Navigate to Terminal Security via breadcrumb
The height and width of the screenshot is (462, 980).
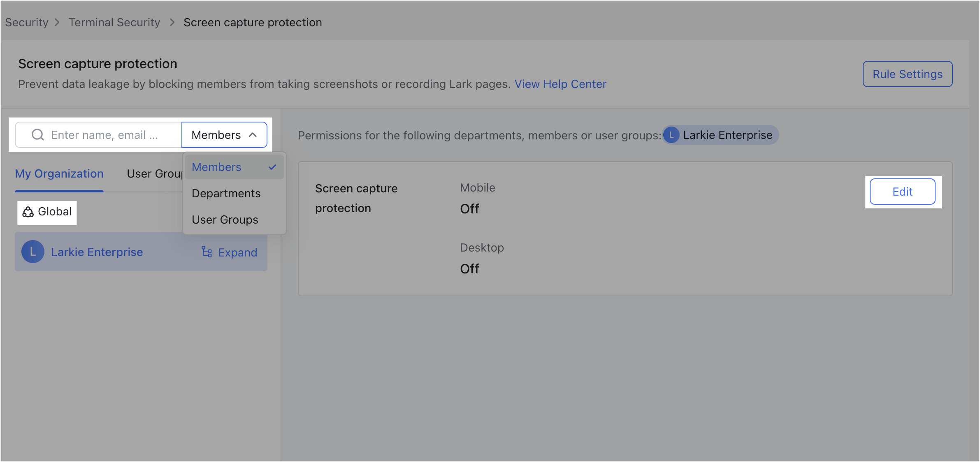click(x=114, y=22)
